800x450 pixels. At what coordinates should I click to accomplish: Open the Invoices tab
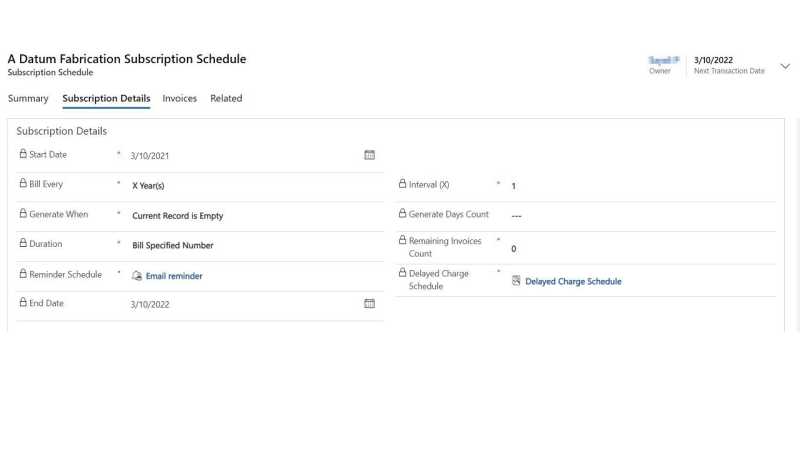[x=180, y=98]
